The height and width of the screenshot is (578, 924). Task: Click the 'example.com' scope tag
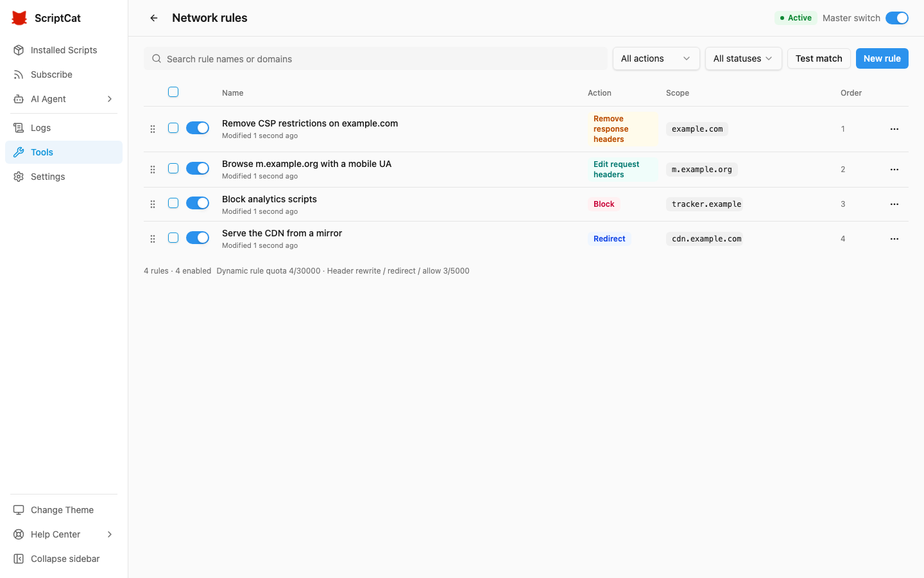(x=697, y=129)
